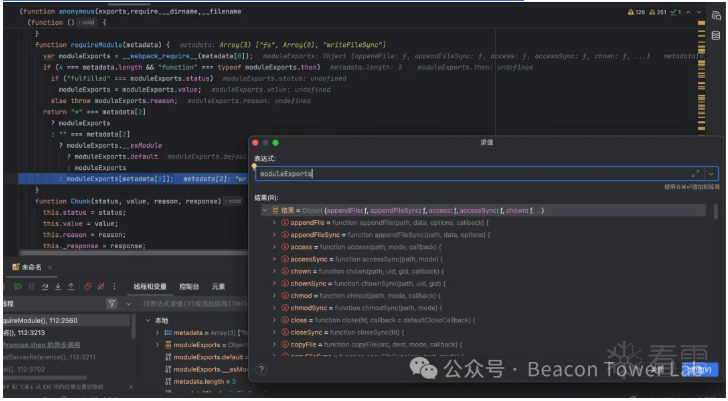Close the 未命名 debug session tab
The image size is (728, 401).
(50, 267)
